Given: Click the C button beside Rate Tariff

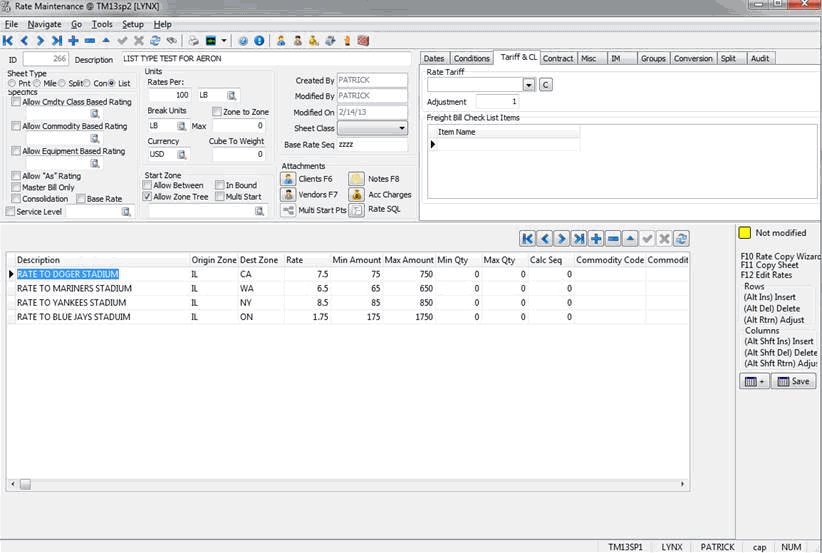Looking at the screenshot, I should [x=546, y=85].
